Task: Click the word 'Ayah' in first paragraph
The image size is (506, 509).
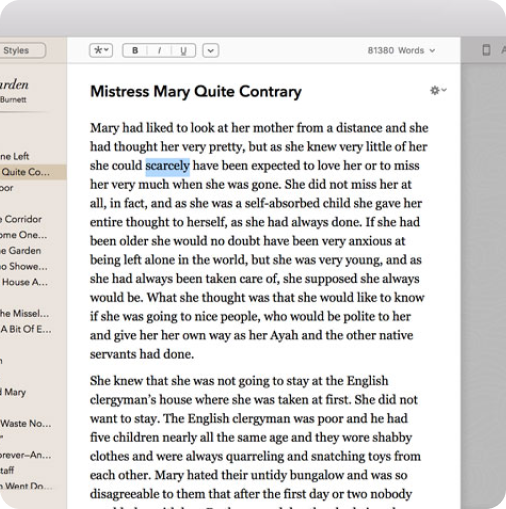Action: pyautogui.click(x=284, y=335)
